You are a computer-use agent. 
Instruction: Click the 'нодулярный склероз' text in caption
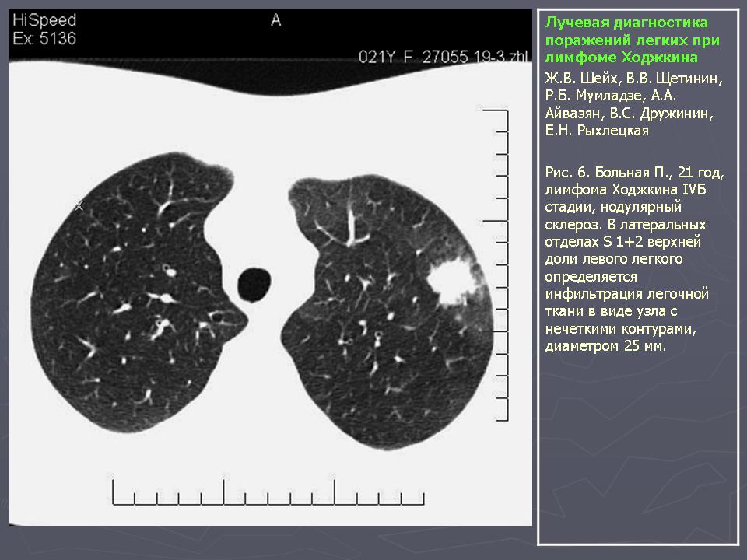(615, 216)
